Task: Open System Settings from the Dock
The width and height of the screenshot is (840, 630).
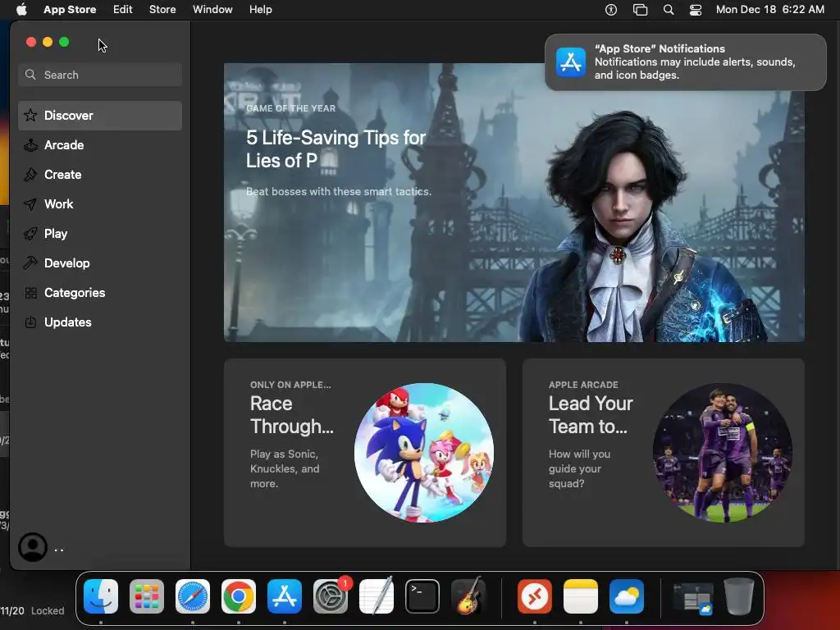Action: (331, 596)
